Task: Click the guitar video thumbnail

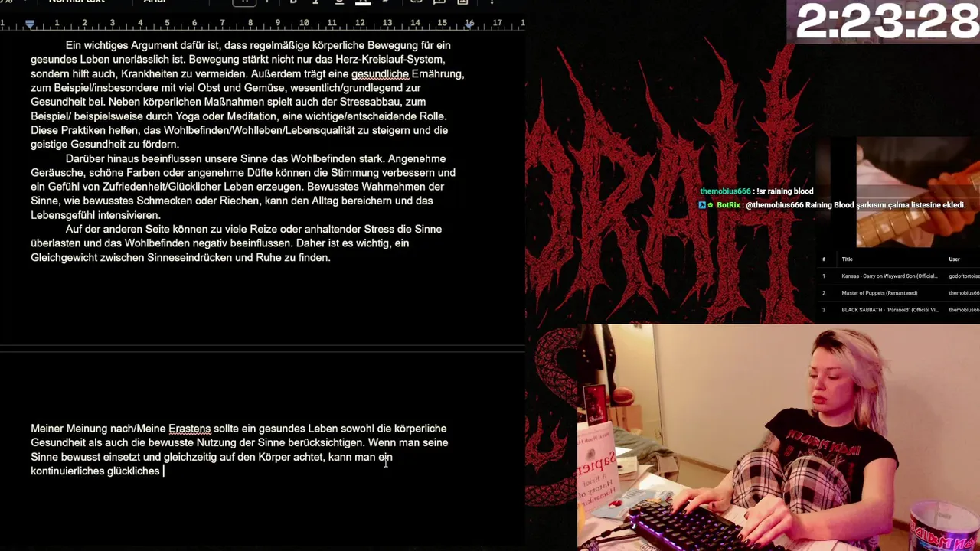Action: click(918, 193)
